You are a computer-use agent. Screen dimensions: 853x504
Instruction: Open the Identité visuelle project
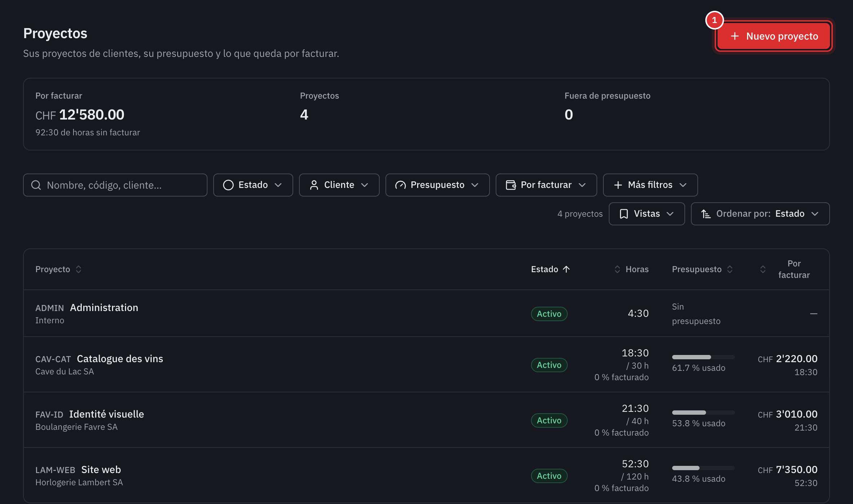(x=426, y=420)
